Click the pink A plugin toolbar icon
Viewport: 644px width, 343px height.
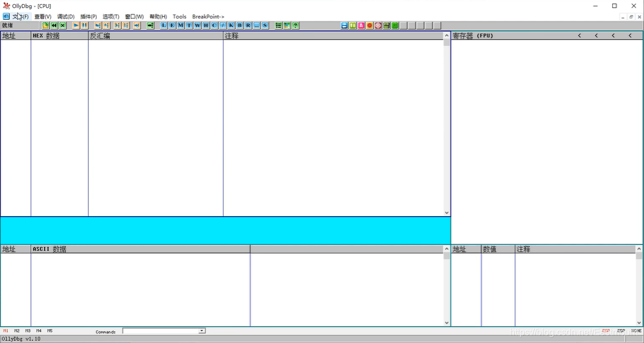(x=361, y=25)
